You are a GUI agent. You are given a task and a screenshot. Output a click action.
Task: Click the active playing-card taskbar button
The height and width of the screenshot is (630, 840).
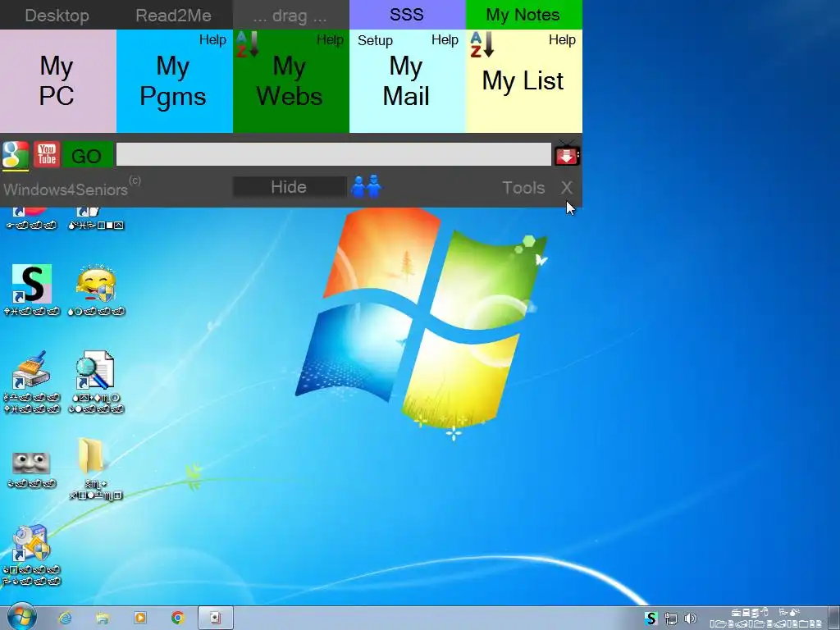point(216,618)
